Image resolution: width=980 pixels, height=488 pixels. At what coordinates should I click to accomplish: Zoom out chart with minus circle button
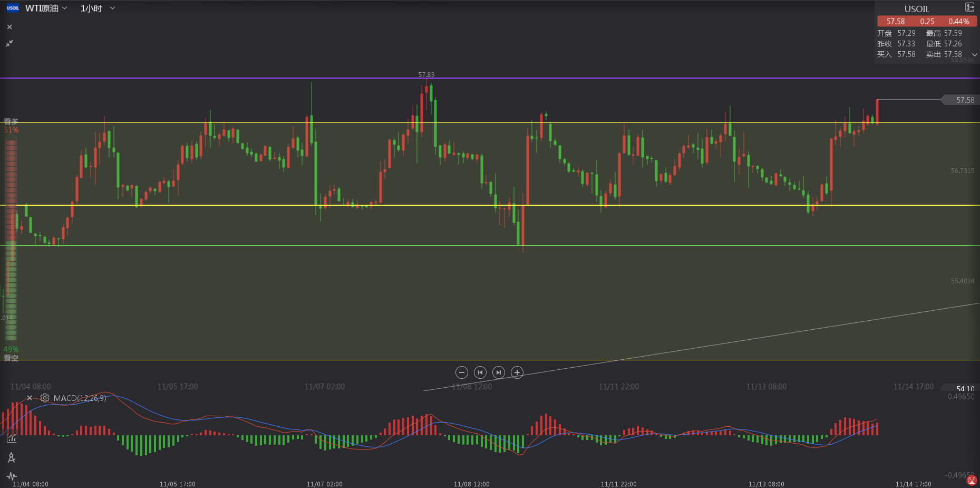(462, 372)
